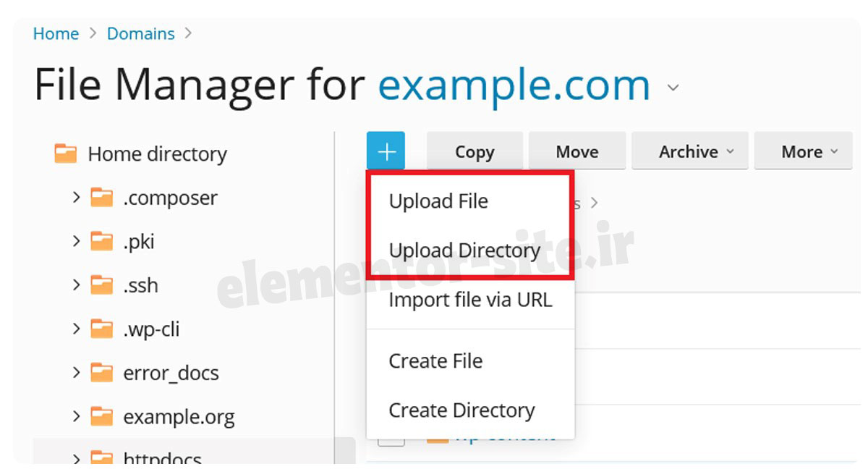
Task: Expand the .composer tree node
Action: coord(76,198)
